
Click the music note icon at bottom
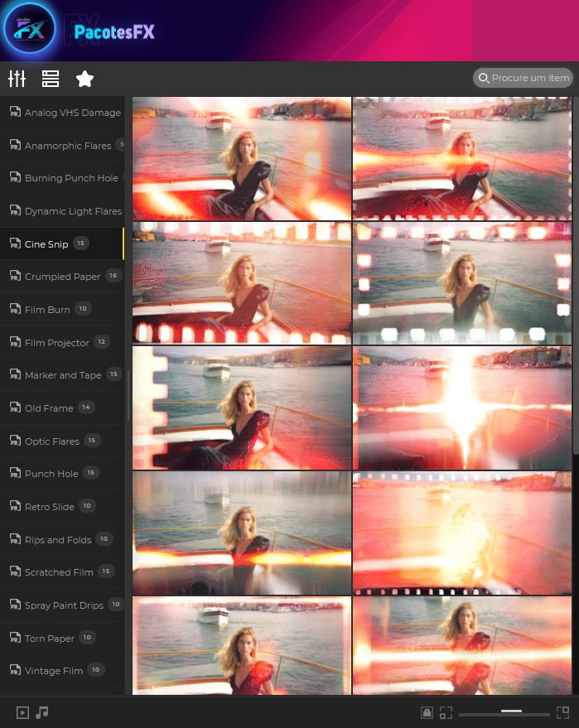tap(42, 712)
